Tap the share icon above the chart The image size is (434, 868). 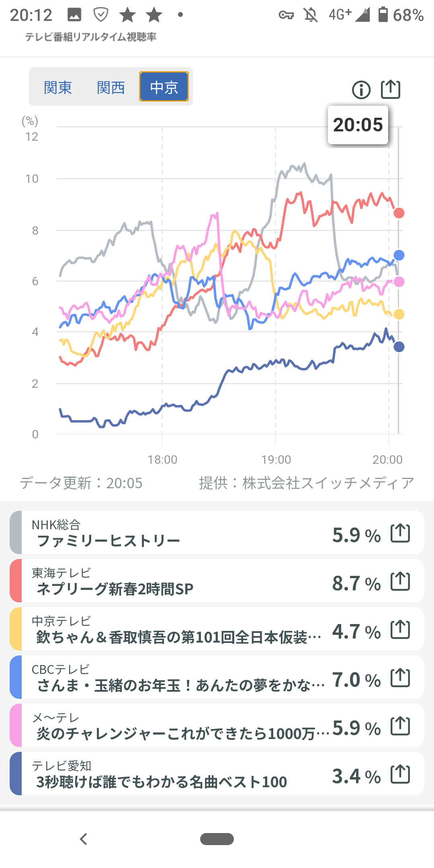point(391,89)
